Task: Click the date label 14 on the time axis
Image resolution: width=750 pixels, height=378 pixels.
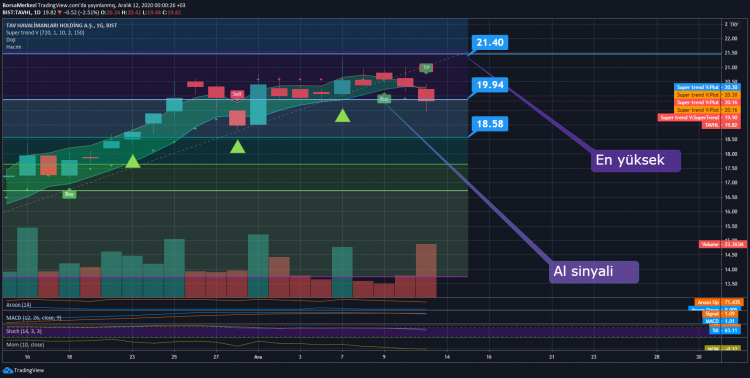Action: click(447, 357)
